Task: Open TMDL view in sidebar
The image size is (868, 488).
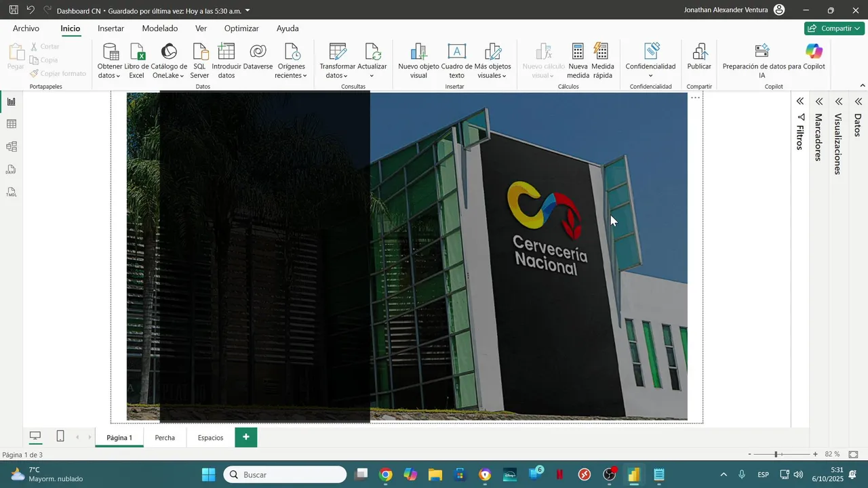Action: 12,192
